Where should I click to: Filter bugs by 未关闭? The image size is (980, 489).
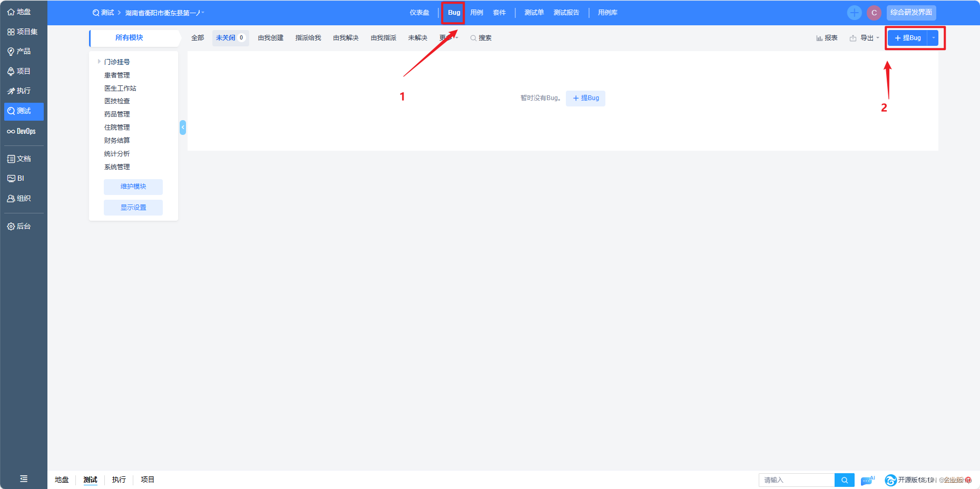tap(231, 38)
